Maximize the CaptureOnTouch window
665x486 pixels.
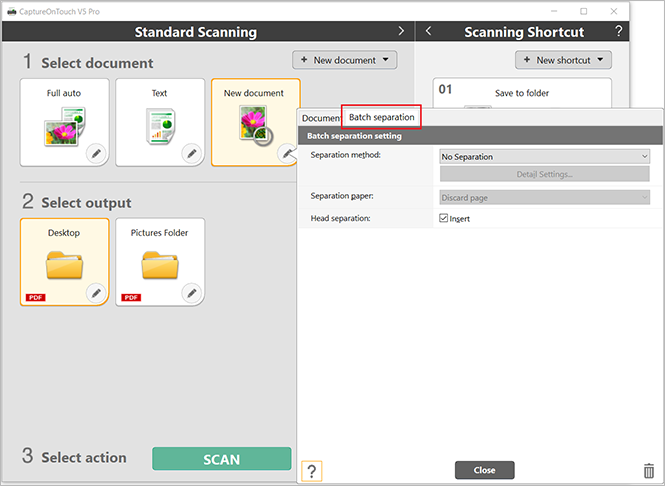pyautogui.click(x=584, y=11)
